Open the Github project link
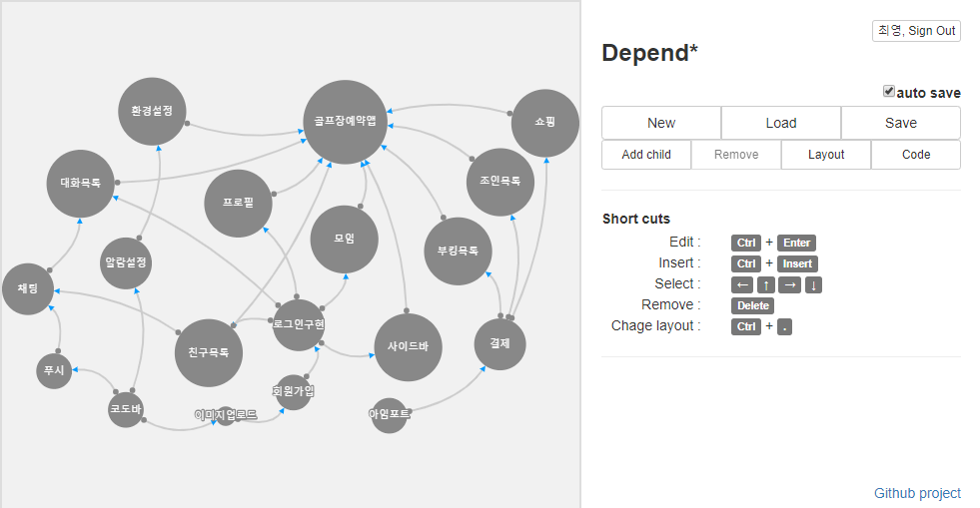This screenshot has width=980, height=508. [917, 493]
